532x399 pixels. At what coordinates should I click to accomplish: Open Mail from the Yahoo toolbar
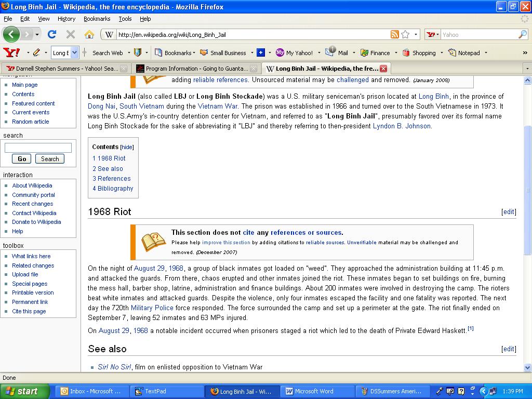coord(337,52)
